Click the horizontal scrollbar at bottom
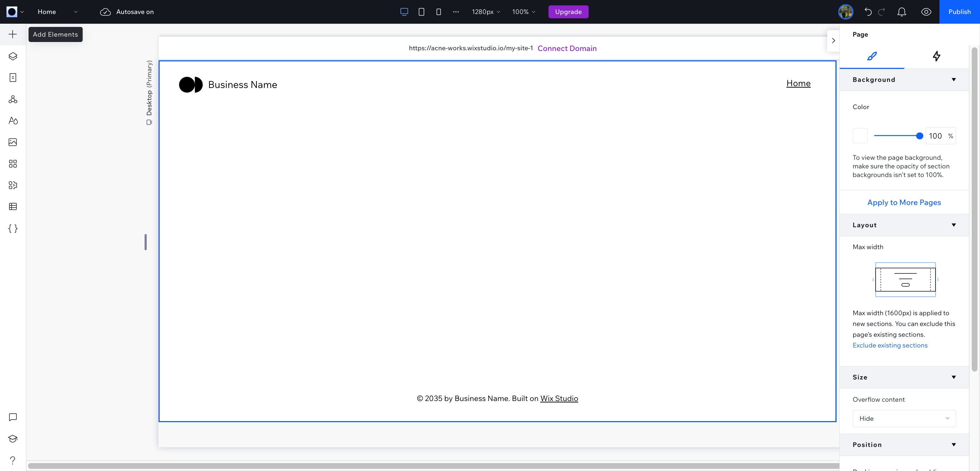 point(433,466)
